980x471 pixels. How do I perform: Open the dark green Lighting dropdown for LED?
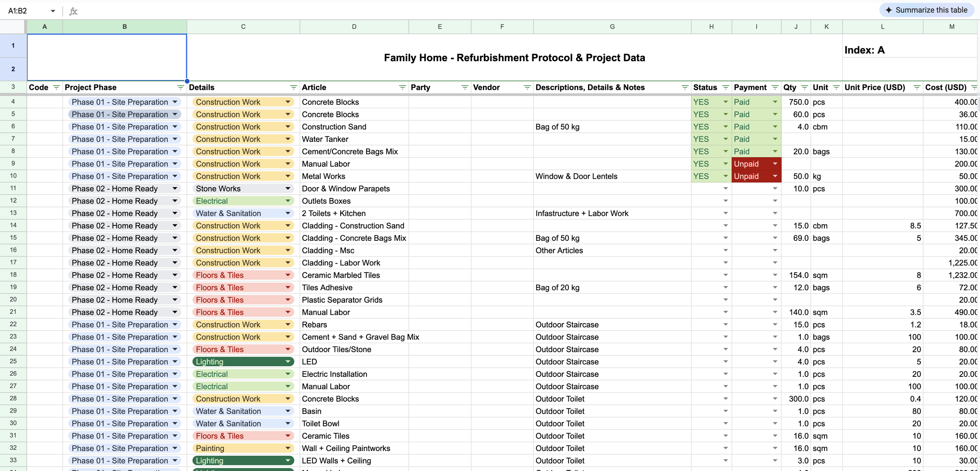(288, 362)
